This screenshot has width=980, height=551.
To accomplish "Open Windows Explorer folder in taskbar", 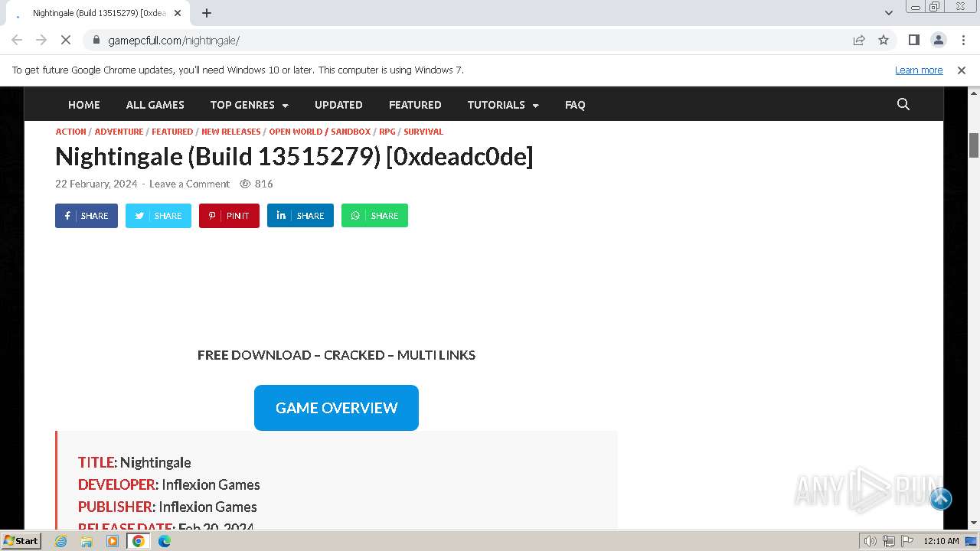I will pyautogui.click(x=87, y=541).
